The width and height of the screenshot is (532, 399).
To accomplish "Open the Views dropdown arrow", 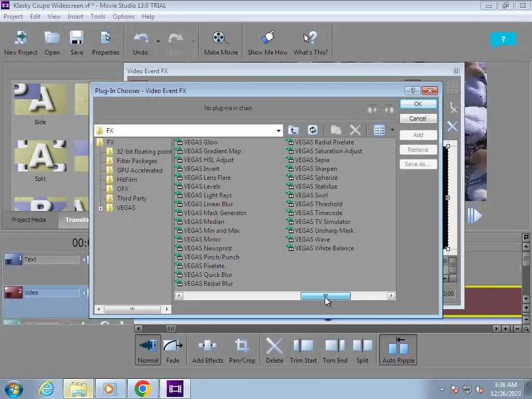I will 392,130.
